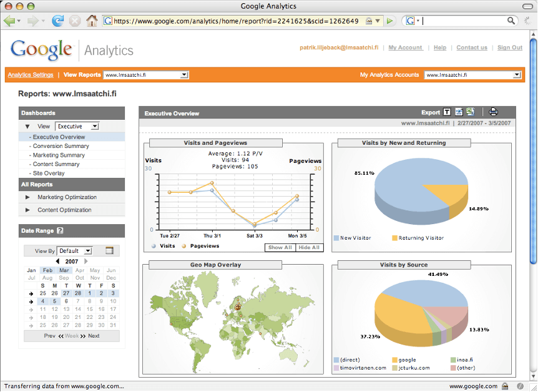Export report as text (T icon)

pyautogui.click(x=446, y=112)
